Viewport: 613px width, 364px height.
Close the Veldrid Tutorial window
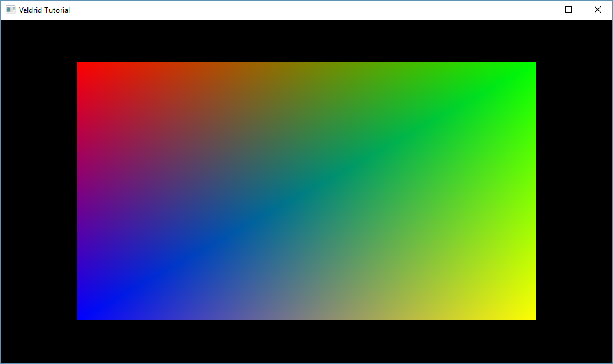tap(597, 10)
